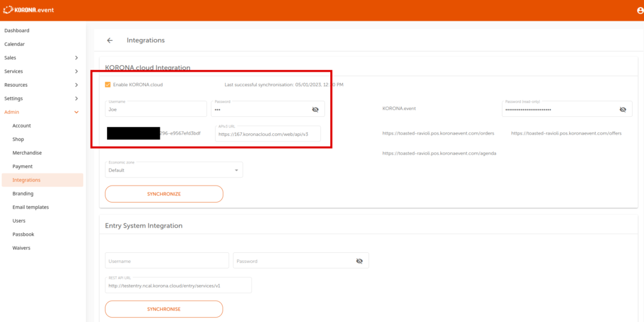Viewport: 644px width, 322px height.
Task: Open Email templates under Admin
Action: (31, 207)
